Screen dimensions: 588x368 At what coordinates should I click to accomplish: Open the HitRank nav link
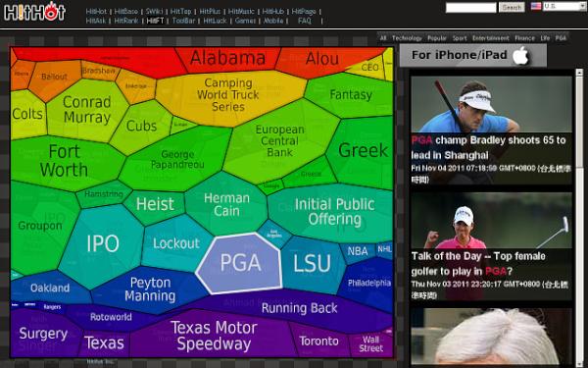click(x=126, y=21)
